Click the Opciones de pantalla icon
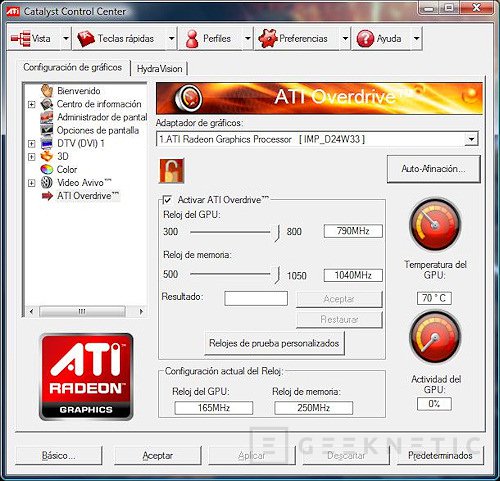This screenshot has width=500, height=481. [47, 130]
